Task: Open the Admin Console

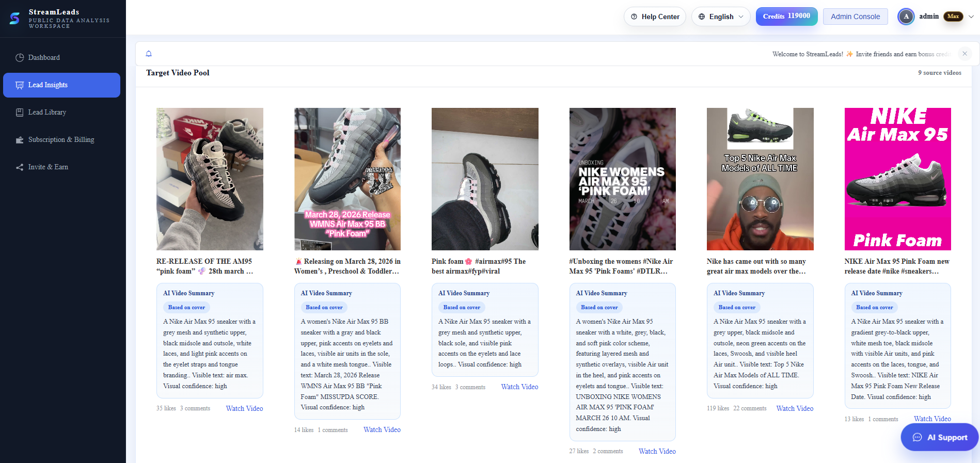Action: (x=855, y=17)
